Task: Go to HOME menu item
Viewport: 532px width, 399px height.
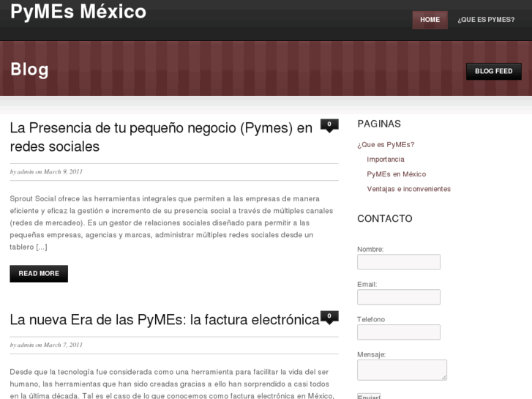Action: [430, 20]
